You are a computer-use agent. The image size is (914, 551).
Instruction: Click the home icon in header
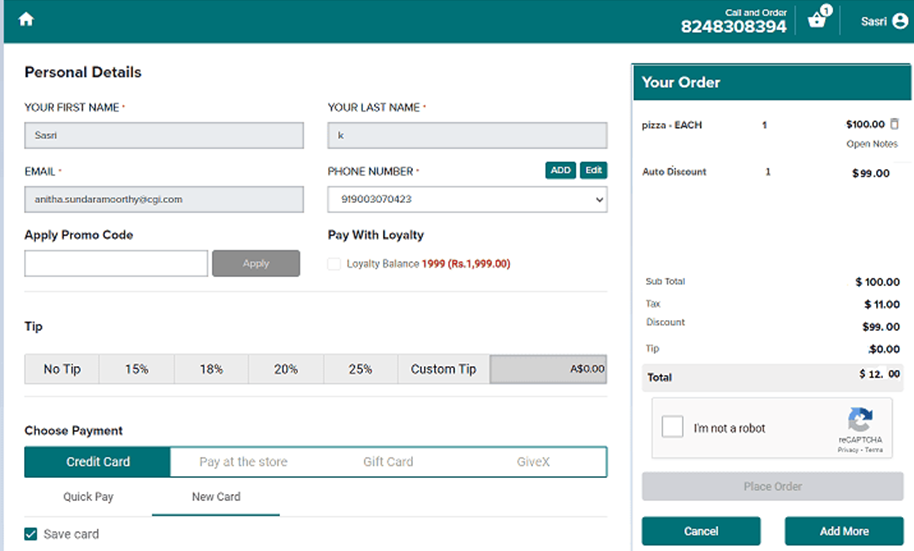tap(26, 20)
